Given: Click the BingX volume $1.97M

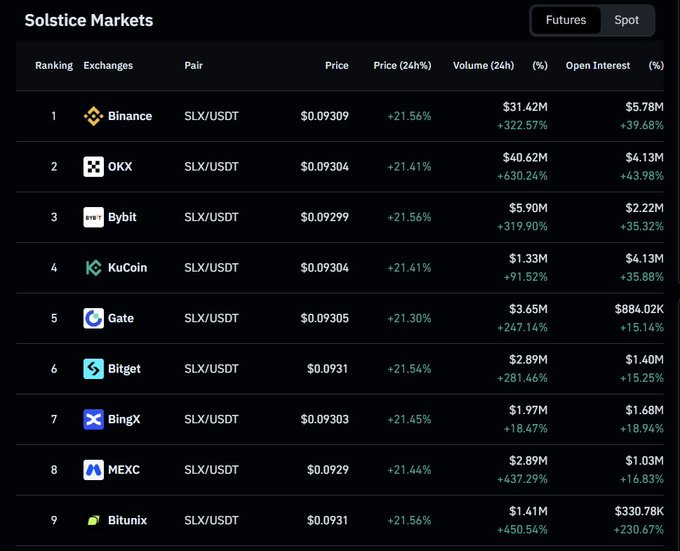Looking at the screenshot, I should point(528,410).
